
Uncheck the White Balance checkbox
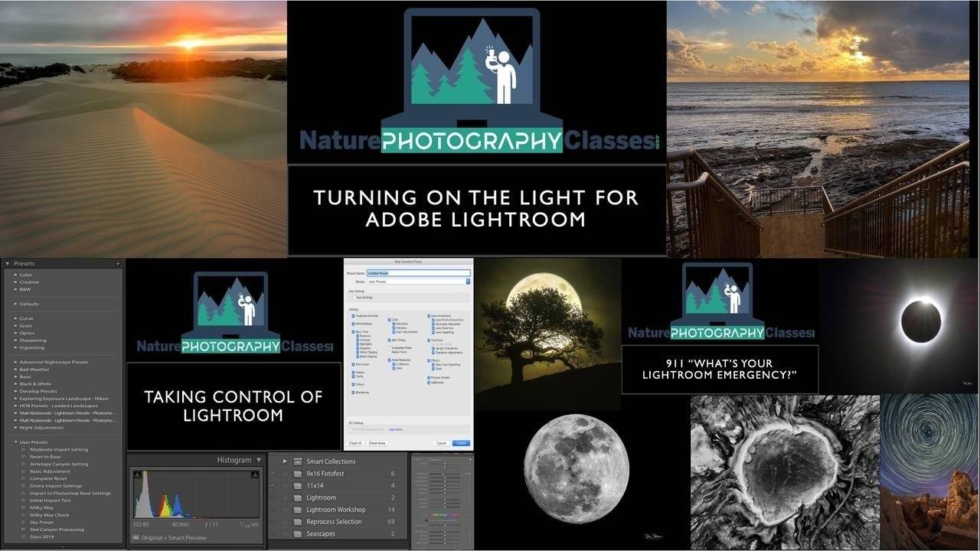pos(354,324)
